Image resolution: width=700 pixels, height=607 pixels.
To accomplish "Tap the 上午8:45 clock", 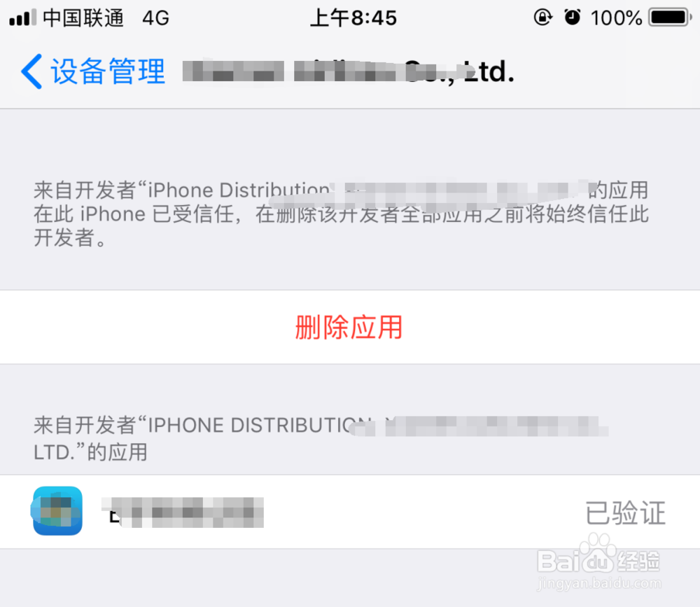I will (353, 18).
